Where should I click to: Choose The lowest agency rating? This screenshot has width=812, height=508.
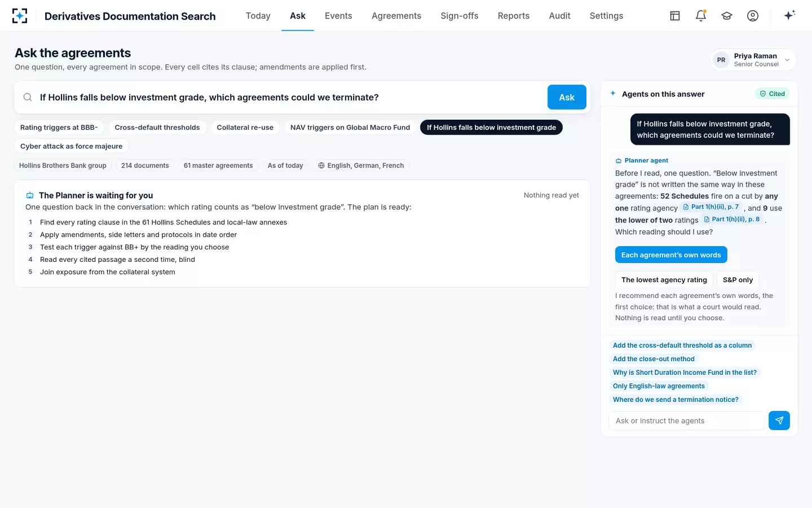tap(664, 280)
